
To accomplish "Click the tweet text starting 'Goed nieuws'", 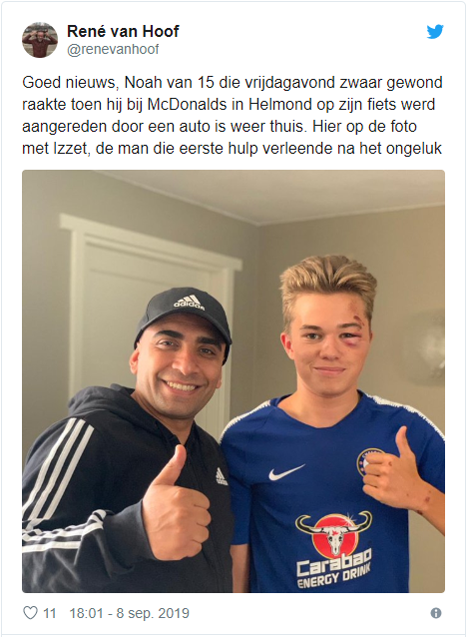I will [232, 115].
